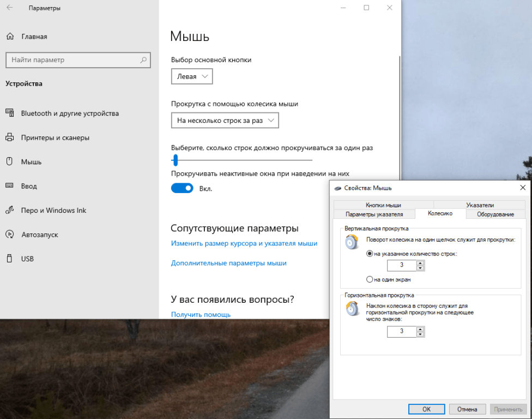Click the horizontal scrolling wheel icon
This screenshot has height=419, width=532.
352,309
